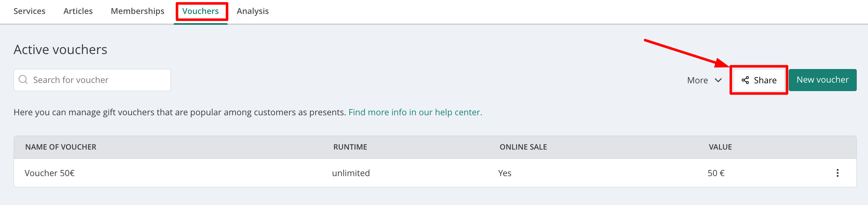This screenshot has width=868, height=205.
Task: Create a voucher with the New voucher button
Action: pyautogui.click(x=822, y=80)
